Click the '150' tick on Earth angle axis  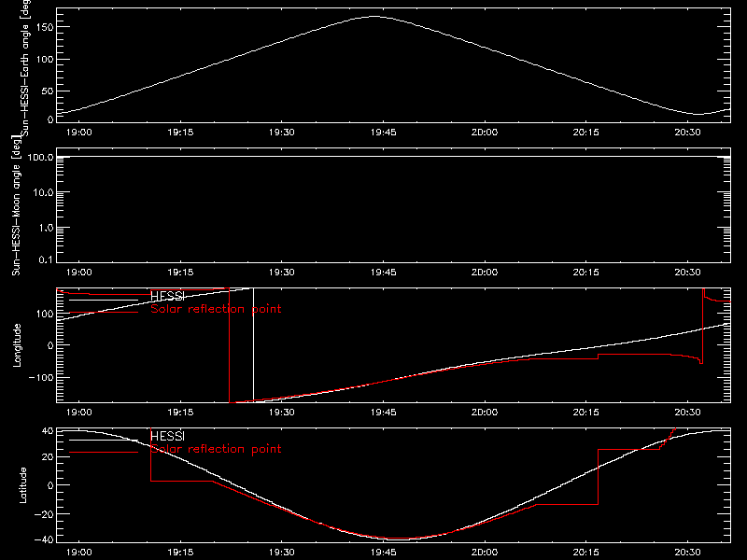[x=44, y=28]
